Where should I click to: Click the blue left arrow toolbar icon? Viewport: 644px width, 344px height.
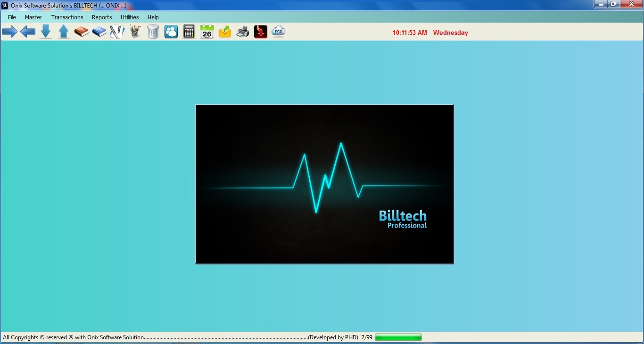coord(28,32)
